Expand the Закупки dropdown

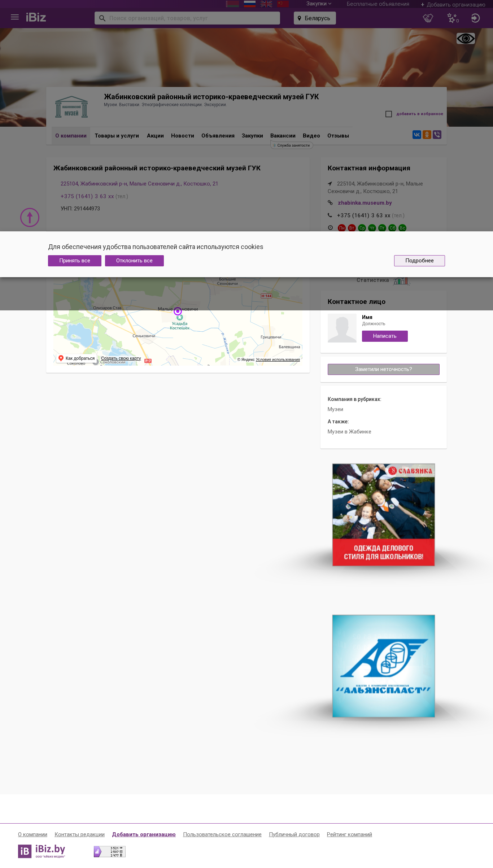[319, 4]
